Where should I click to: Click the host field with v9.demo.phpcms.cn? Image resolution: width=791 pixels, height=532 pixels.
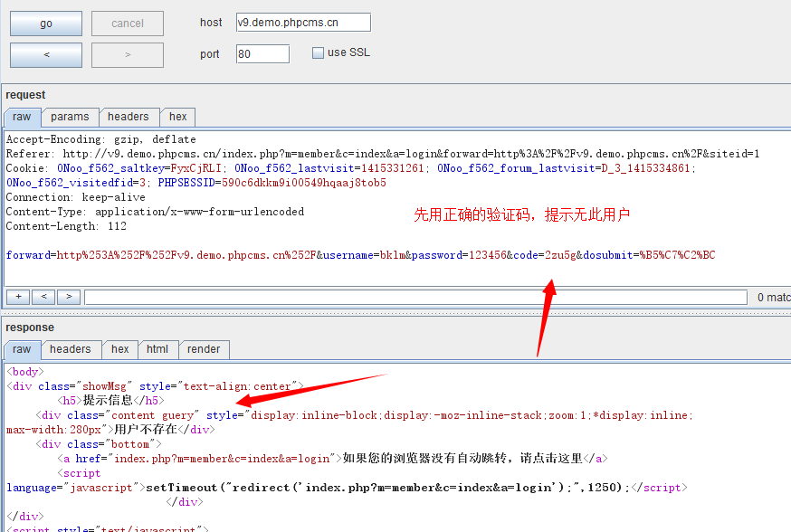(302, 23)
